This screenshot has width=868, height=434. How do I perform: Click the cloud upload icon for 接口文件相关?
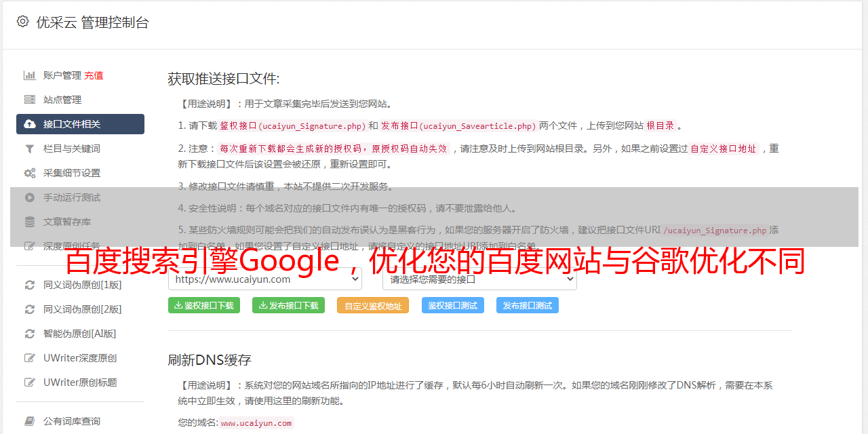[29, 124]
